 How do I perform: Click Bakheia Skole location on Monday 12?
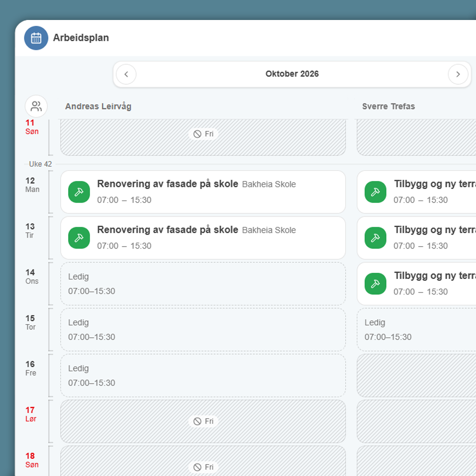(269, 184)
